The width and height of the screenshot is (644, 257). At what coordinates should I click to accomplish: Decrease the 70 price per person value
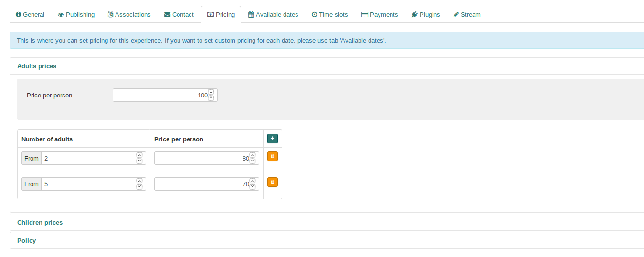[x=253, y=187]
